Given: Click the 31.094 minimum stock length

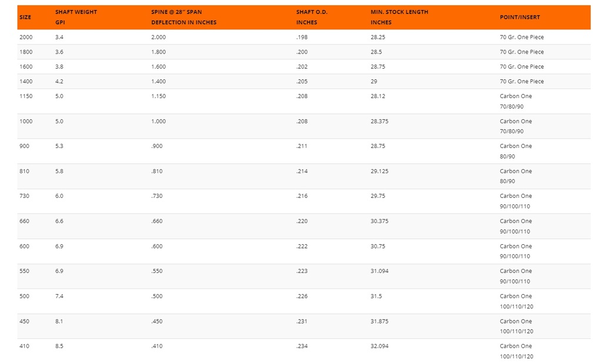Looking at the screenshot, I should click(379, 271).
